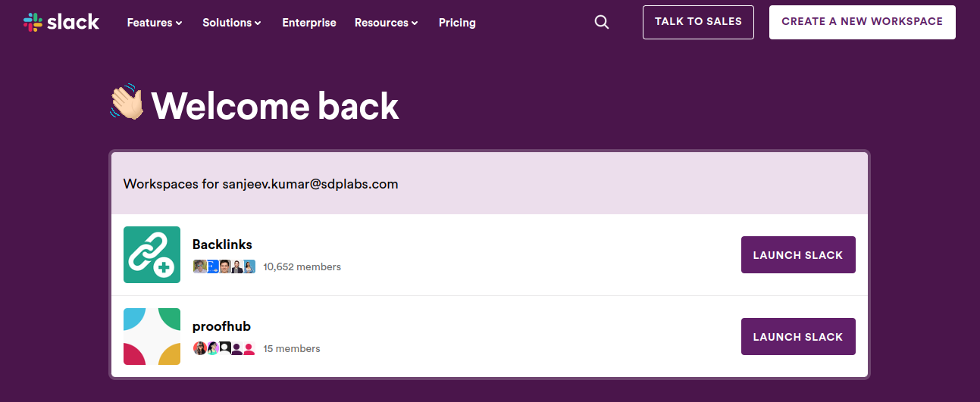Click the Backlinks workspace chain-link icon
The height and width of the screenshot is (402, 980).
pyautogui.click(x=152, y=254)
